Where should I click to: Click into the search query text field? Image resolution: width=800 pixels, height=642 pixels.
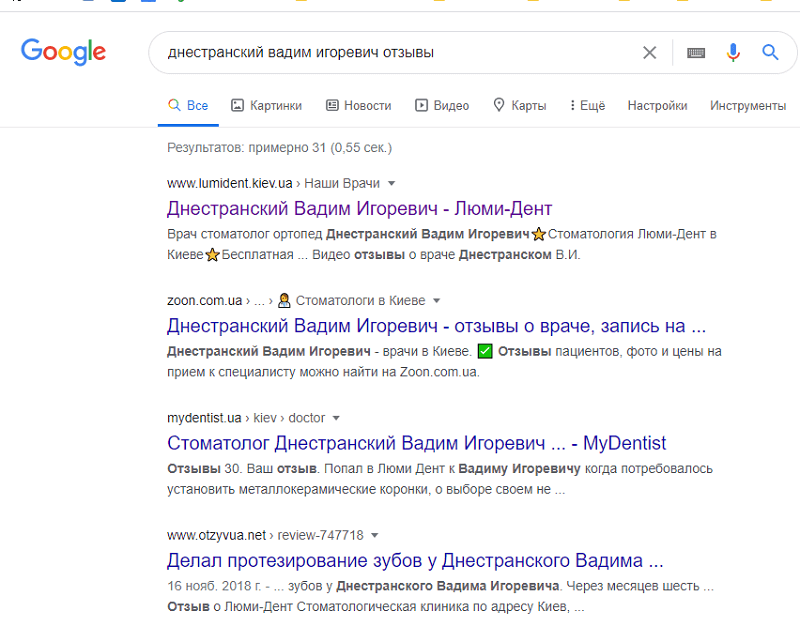390,53
